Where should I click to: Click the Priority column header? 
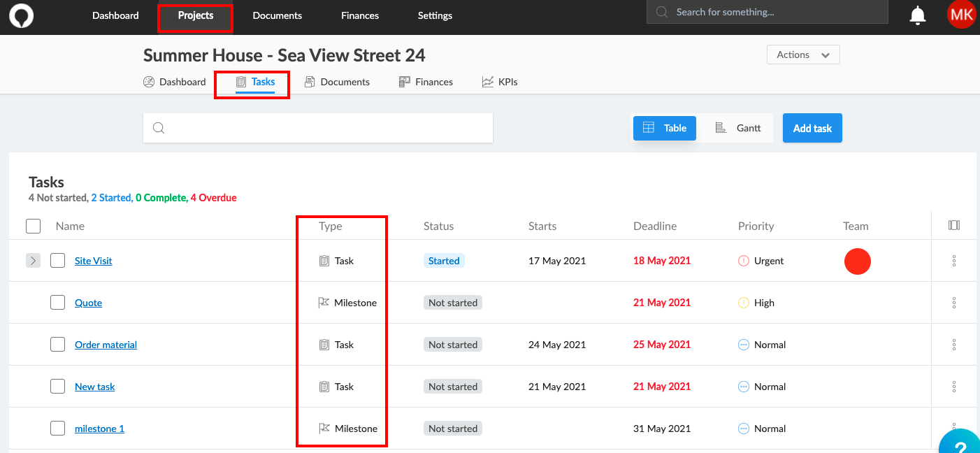[756, 226]
